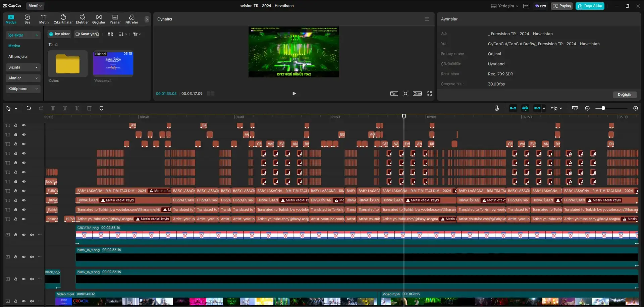Expand the Kütüphane dropdown
644x307 pixels.
pyautogui.click(x=23, y=89)
